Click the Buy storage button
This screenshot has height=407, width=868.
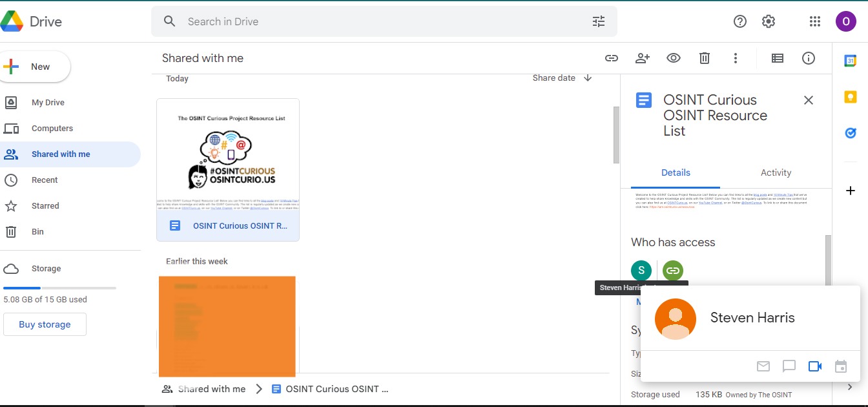(45, 324)
